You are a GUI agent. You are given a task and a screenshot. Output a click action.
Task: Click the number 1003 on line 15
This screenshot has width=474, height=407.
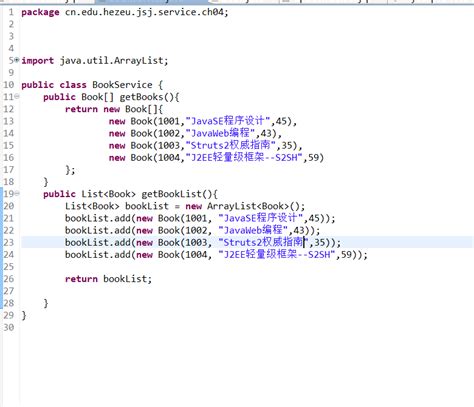(x=169, y=145)
